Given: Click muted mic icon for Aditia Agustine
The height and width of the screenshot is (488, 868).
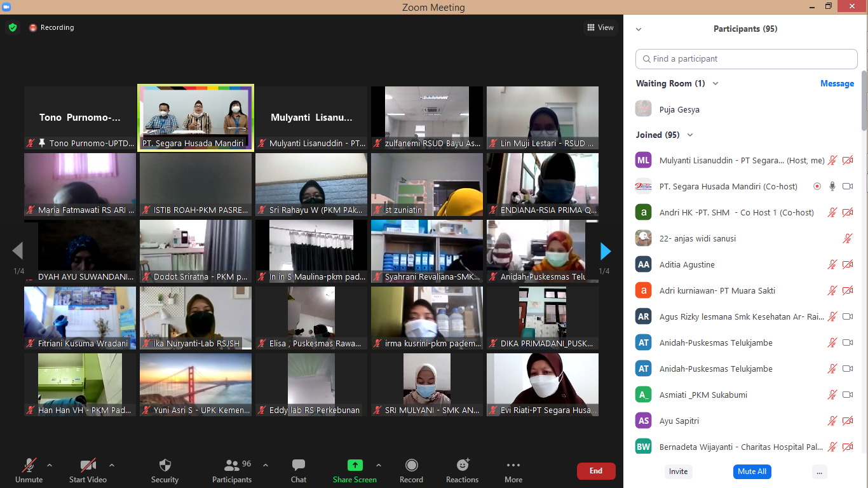Looking at the screenshot, I should pyautogui.click(x=832, y=264).
